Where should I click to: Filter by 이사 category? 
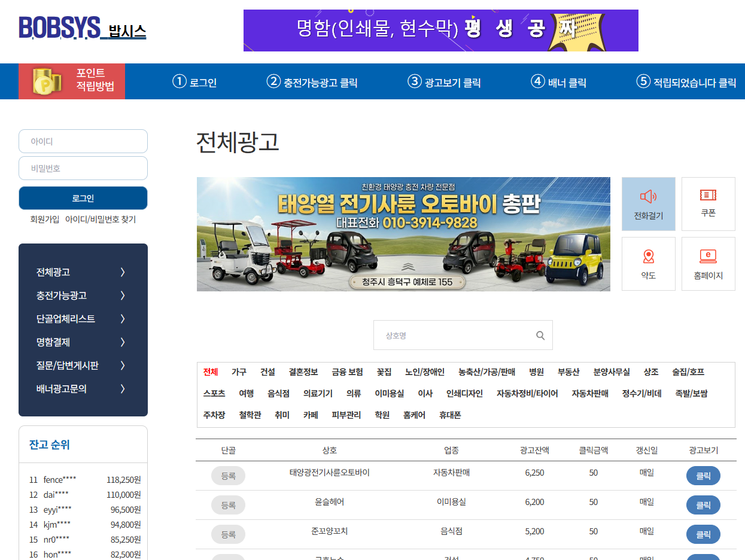pyautogui.click(x=425, y=394)
